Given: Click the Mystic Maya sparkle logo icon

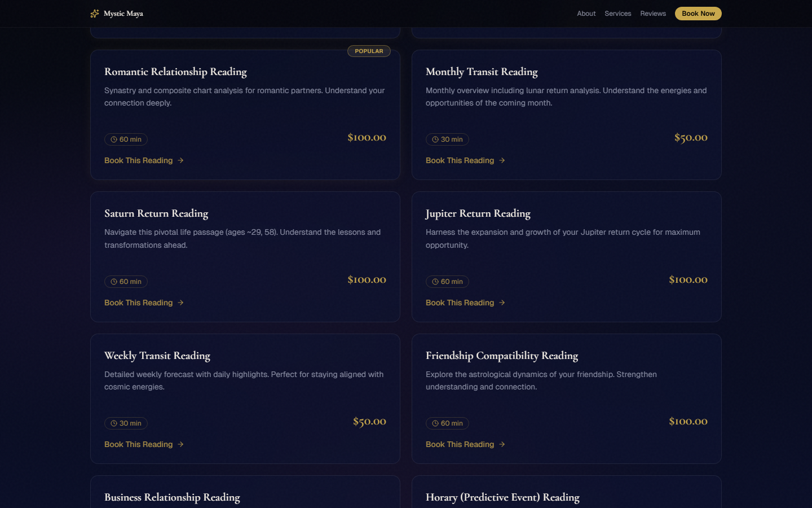Looking at the screenshot, I should [95, 14].
